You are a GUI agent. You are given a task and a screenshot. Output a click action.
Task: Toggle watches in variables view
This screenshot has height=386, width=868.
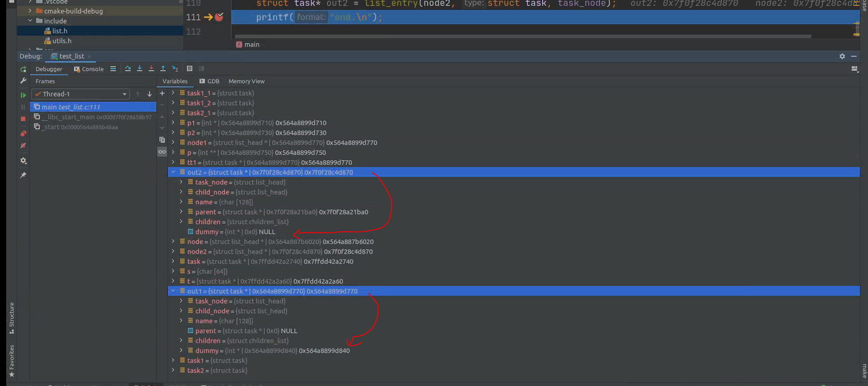pyautogui.click(x=162, y=152)
